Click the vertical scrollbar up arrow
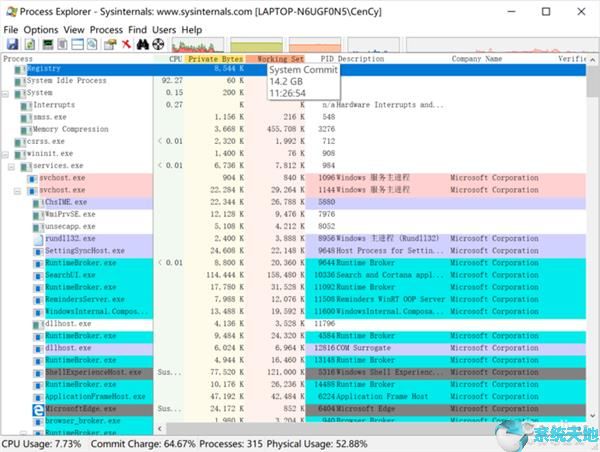The image size is (600, 452). click(592, 59)
